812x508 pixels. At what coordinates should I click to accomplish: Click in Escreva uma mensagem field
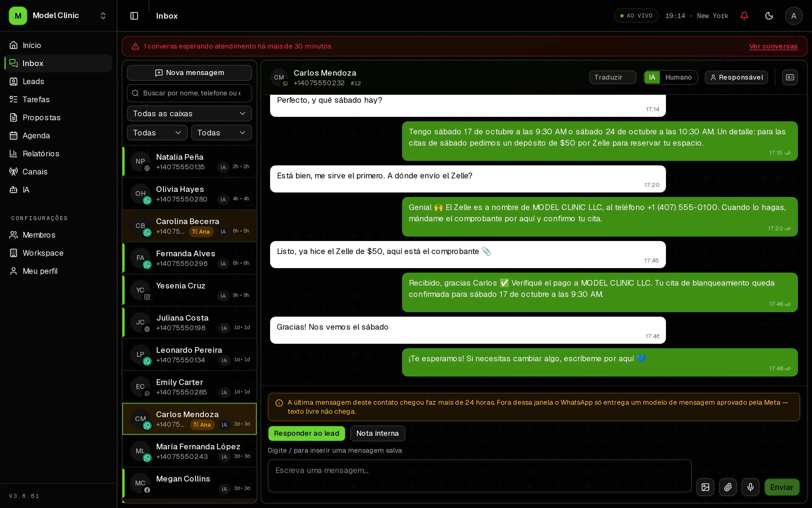point(480,476)
